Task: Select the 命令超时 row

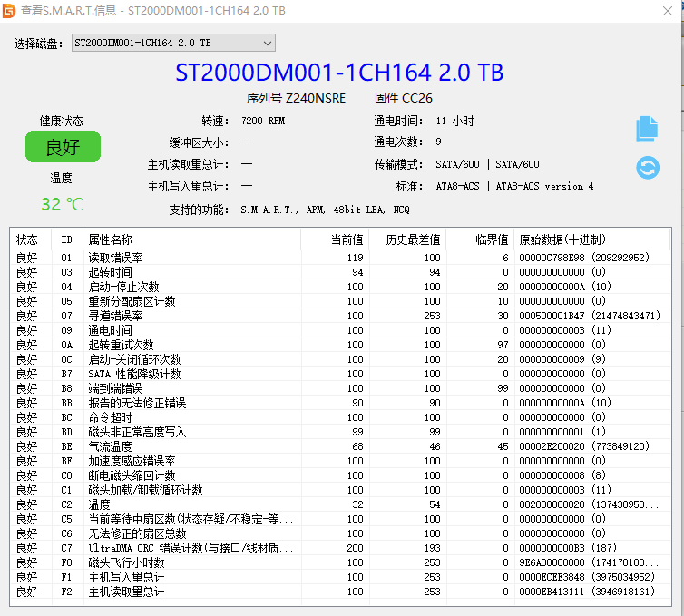Action: (x=340, y=417)
